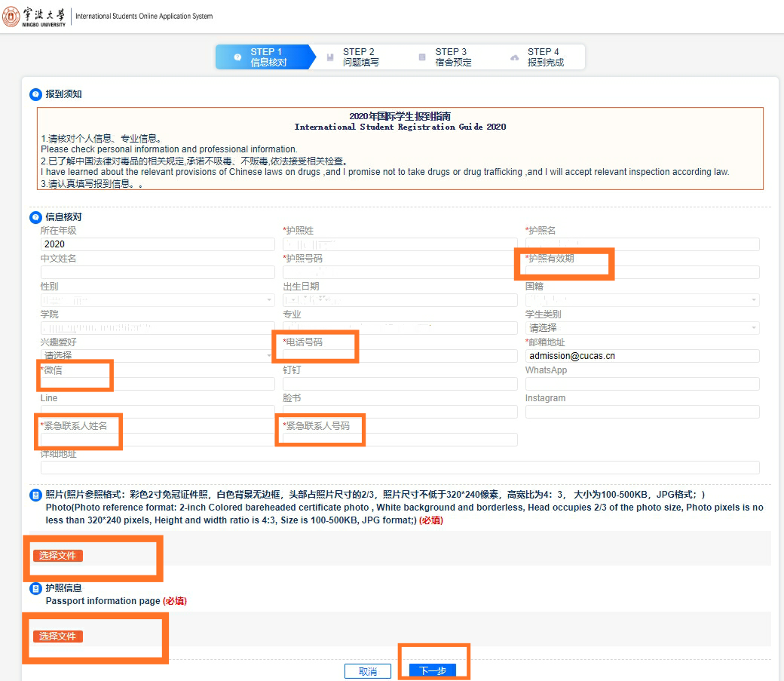The image size is (784, 681).
Task: Click the 邮箱地址 email input field
Action: pyautogui.click(x=642, y=356)
